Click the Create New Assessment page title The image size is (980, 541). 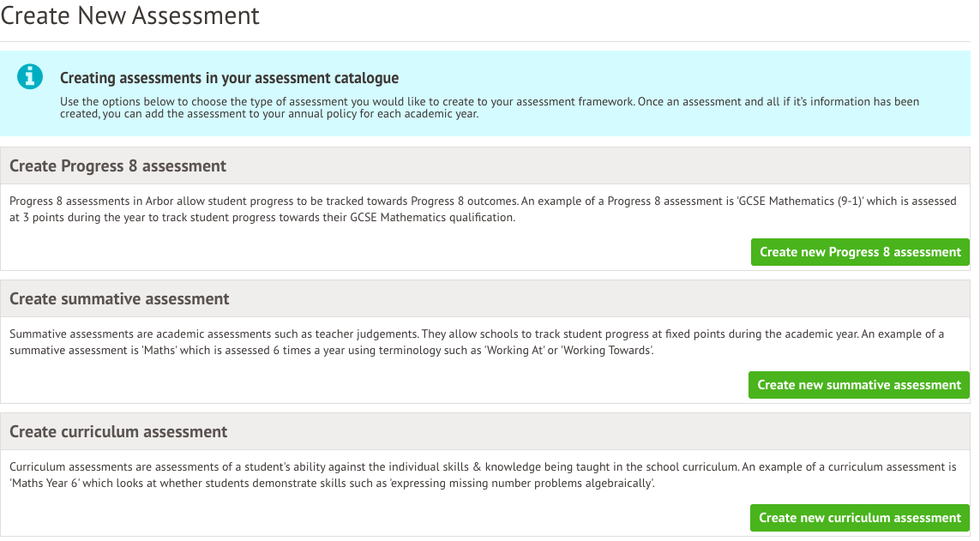point(129,15)
